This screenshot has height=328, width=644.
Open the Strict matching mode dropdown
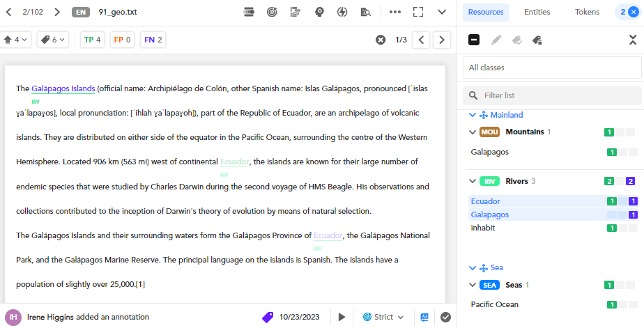(x=383, y=317)
